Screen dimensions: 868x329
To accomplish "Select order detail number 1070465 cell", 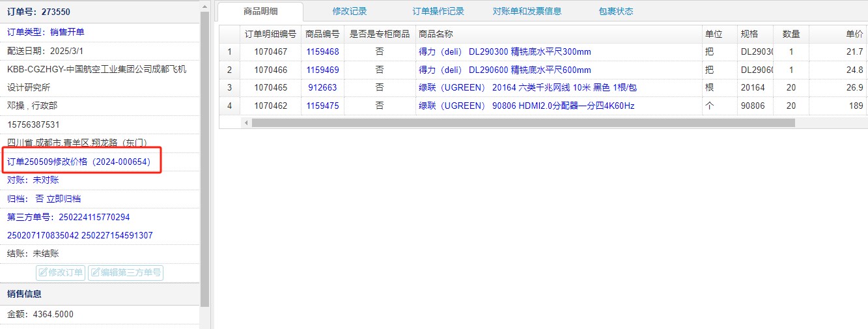I will click(270, 87).
